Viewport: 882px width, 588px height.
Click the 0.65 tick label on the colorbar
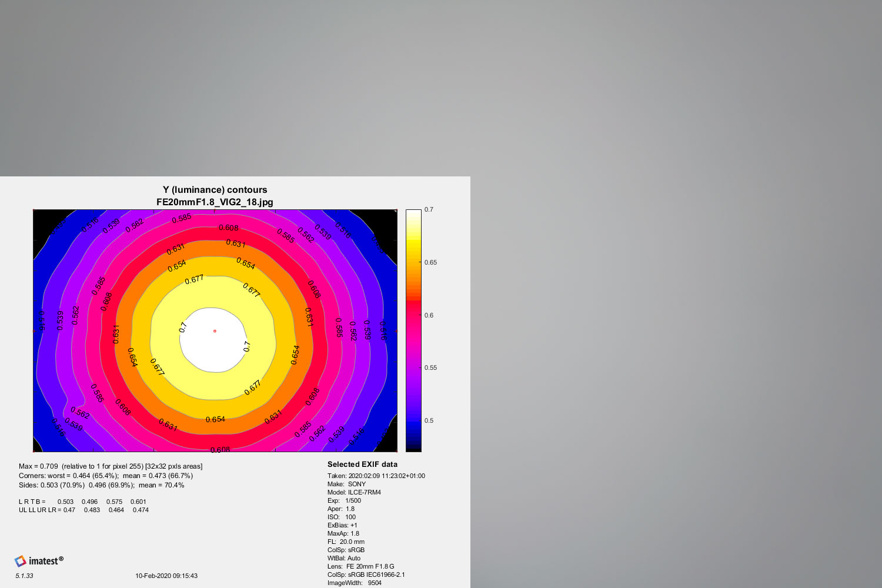coord(430,262)
